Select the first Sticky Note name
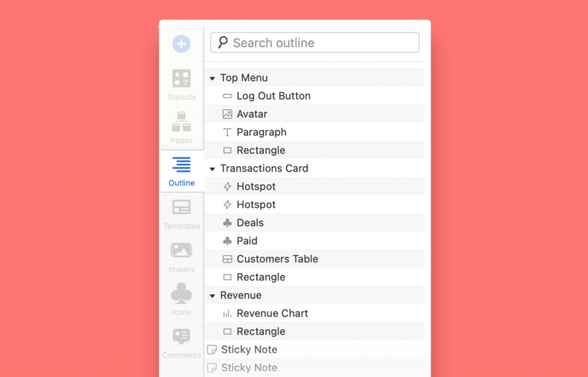Image resolution: width=588 pixels, height=377 pixels. pos(249,349)
